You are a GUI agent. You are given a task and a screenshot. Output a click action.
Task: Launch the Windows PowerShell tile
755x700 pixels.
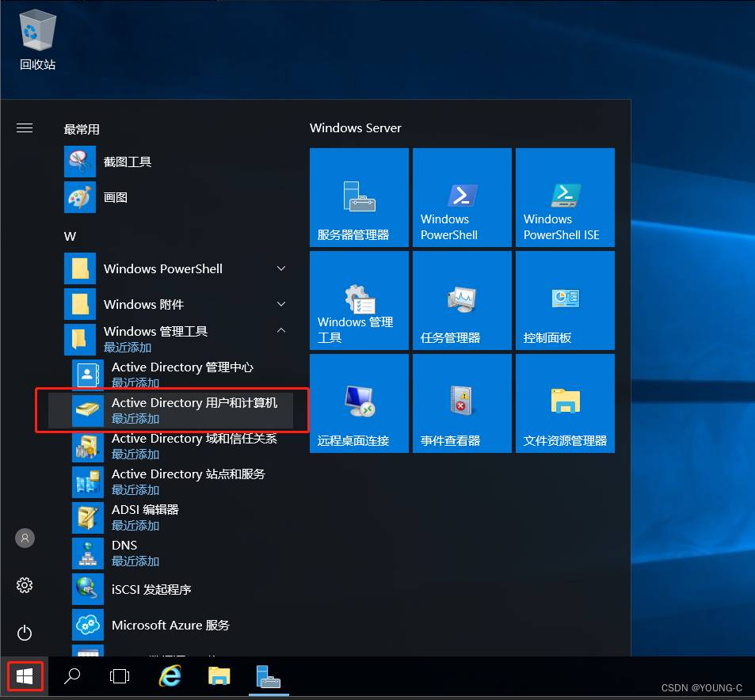point(462,197)
